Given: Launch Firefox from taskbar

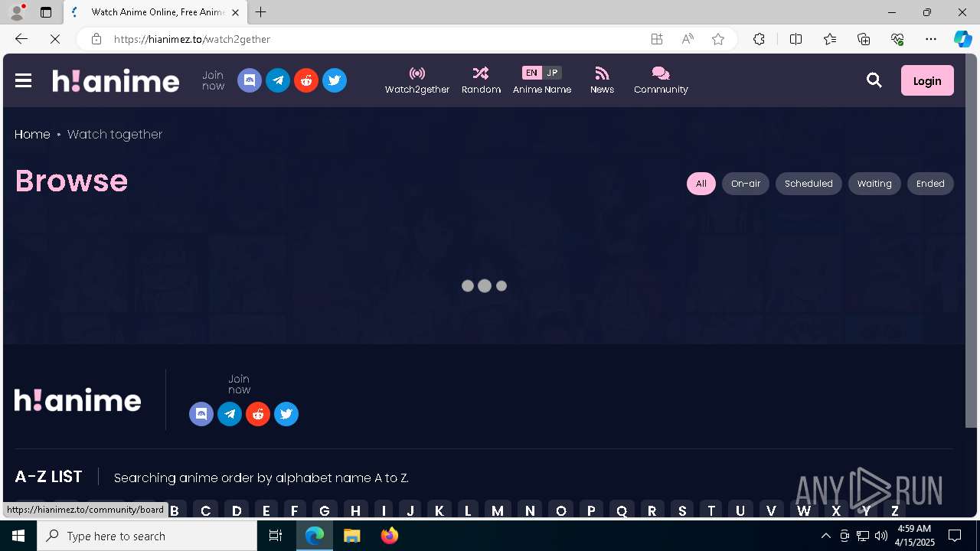Looking at the screenshot, I should coord(390,536).
